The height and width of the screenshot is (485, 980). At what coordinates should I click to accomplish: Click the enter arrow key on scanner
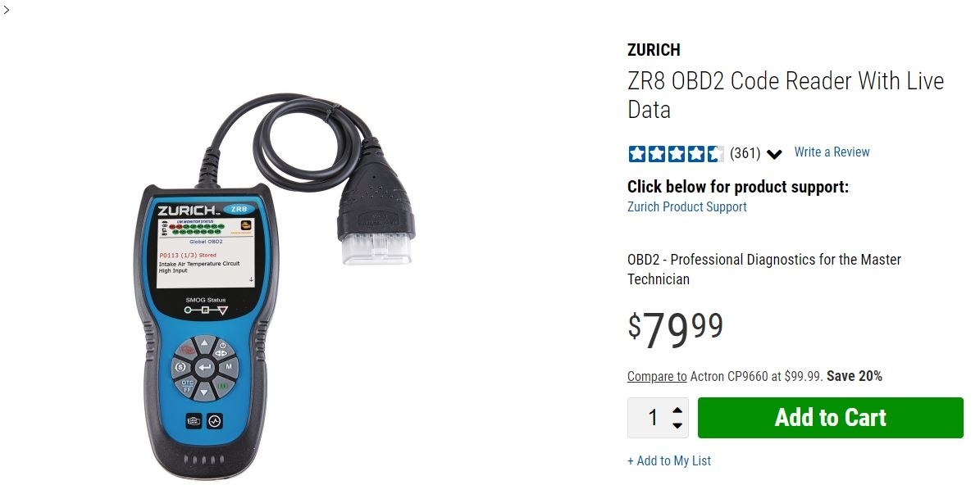pyautogui.click(x=204, y=368)
